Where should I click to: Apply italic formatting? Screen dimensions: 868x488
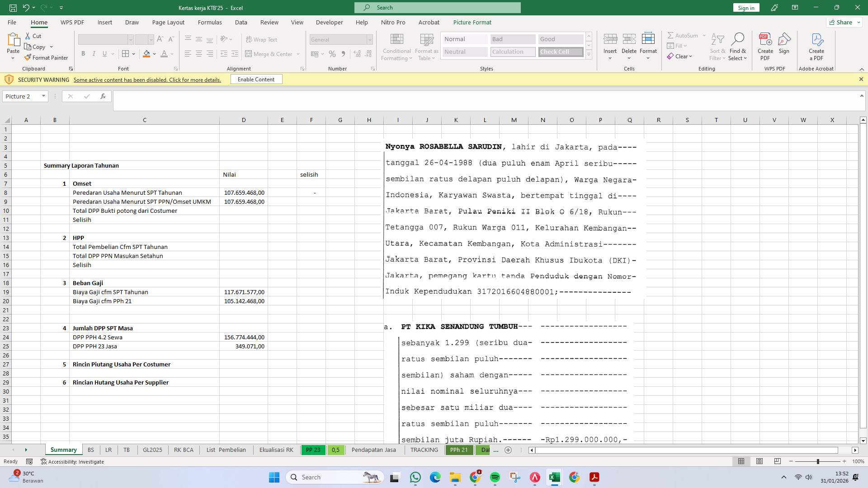point(94,53)
